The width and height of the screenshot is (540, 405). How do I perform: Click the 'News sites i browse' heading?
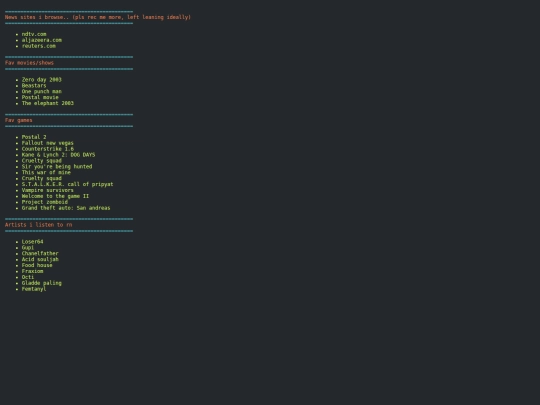tap(98, 17)
